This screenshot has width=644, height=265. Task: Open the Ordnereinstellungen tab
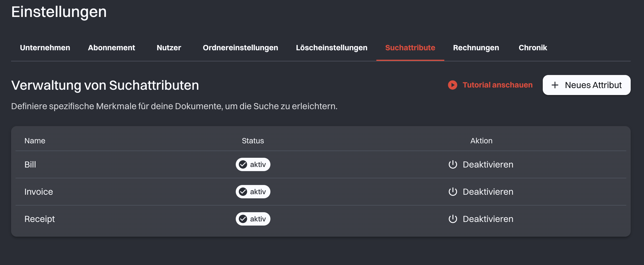[240, 48]
